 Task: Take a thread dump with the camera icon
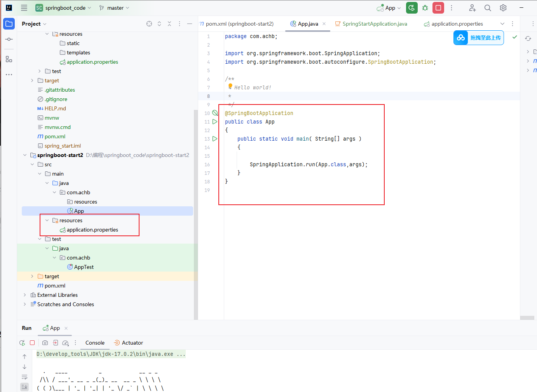pos(45,343)
